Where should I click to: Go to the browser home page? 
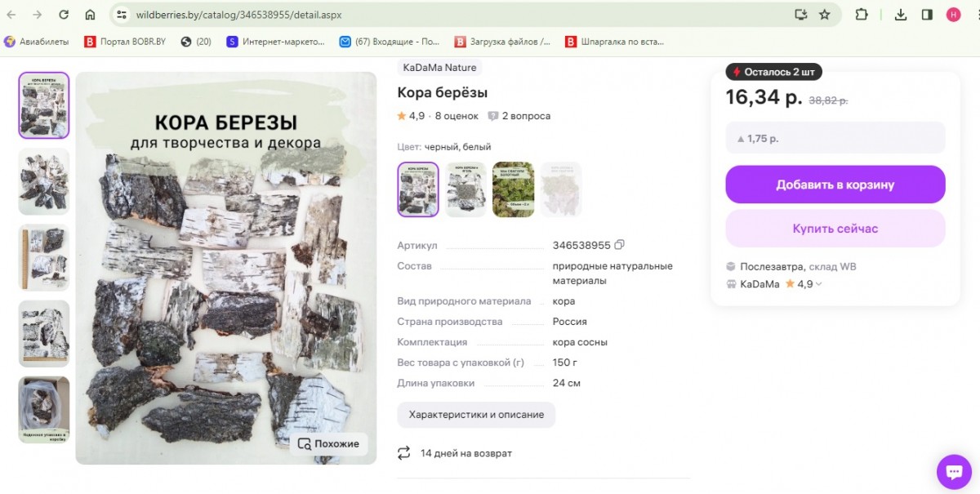tap(90, 15)
